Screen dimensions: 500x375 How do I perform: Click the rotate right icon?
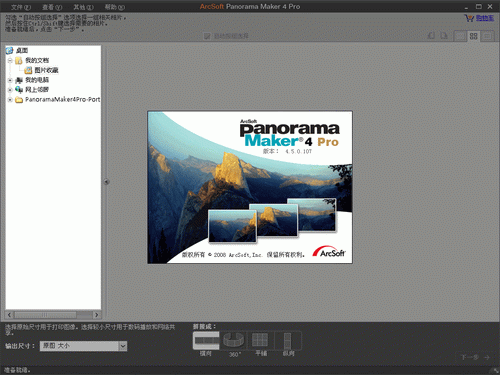[444, 35]
